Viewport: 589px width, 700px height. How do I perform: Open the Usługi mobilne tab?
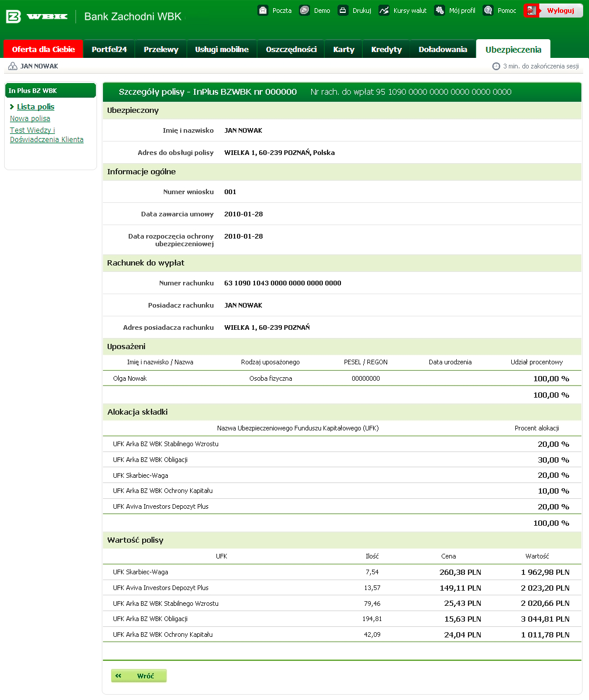click(222, 49)
